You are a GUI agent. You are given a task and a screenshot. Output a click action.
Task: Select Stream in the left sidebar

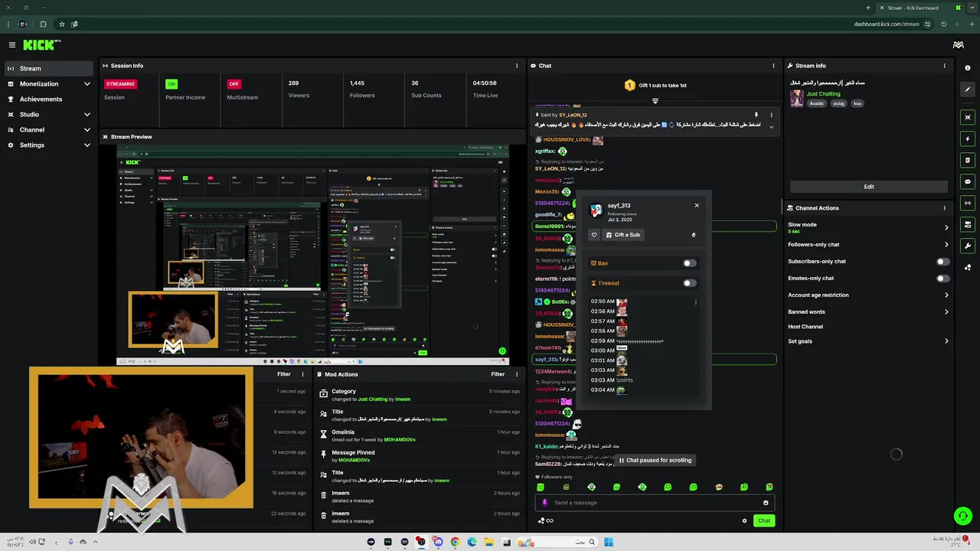tap(49, 69)
